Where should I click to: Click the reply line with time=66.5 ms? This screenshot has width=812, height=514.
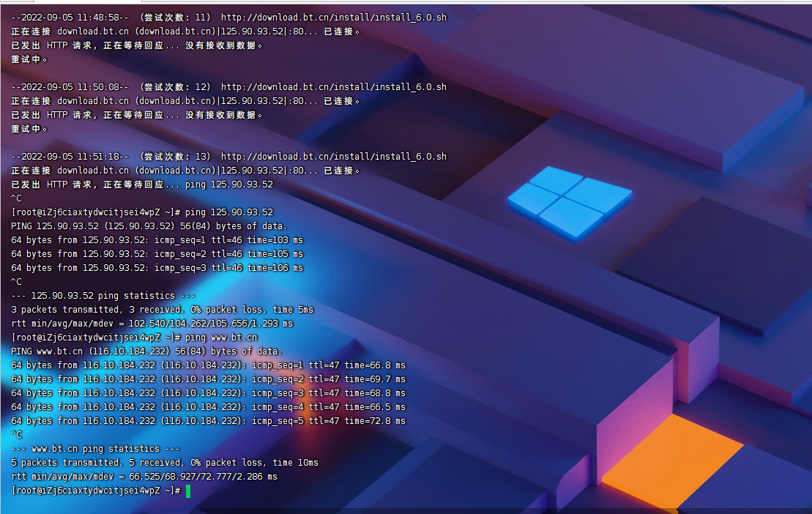208,407
